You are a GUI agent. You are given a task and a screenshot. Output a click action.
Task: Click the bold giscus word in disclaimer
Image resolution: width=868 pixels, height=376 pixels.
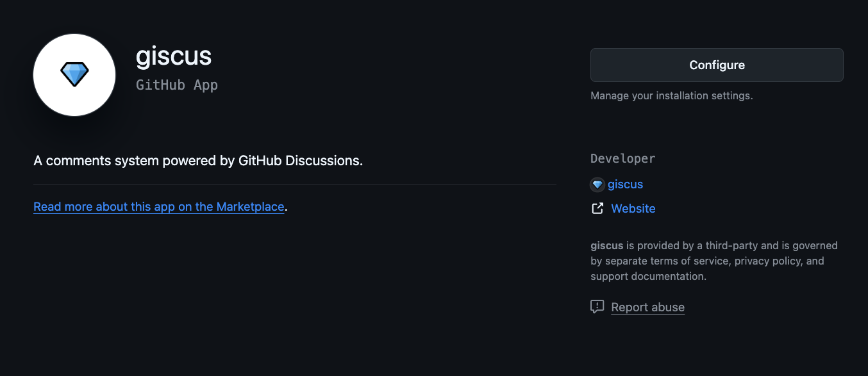point(607,245)
